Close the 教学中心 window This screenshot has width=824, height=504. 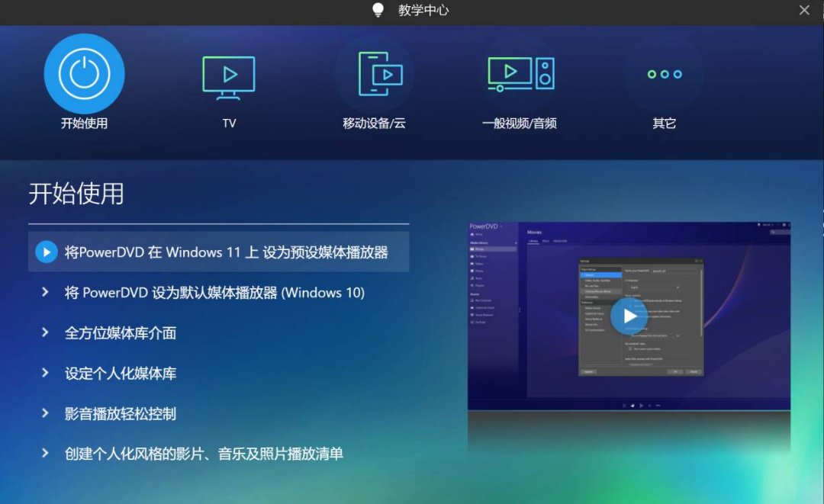[x=804, y=10]
